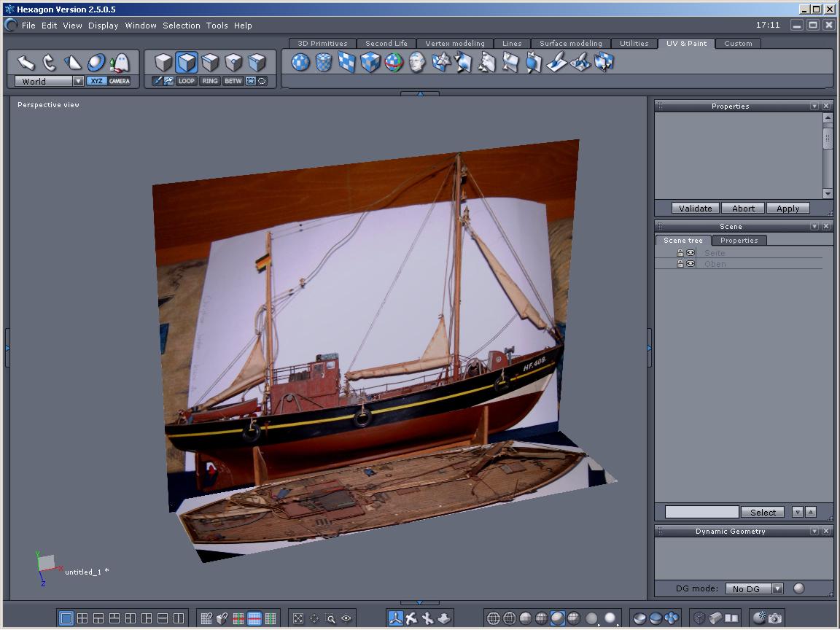Switch to the Vertex modeling tab

[454, 44]
